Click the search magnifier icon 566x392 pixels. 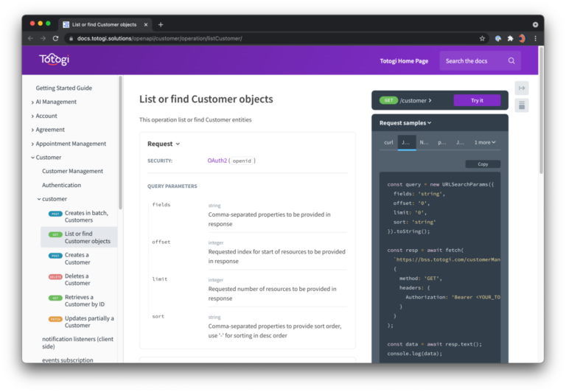pyautogui.click(x=511, y=61)
